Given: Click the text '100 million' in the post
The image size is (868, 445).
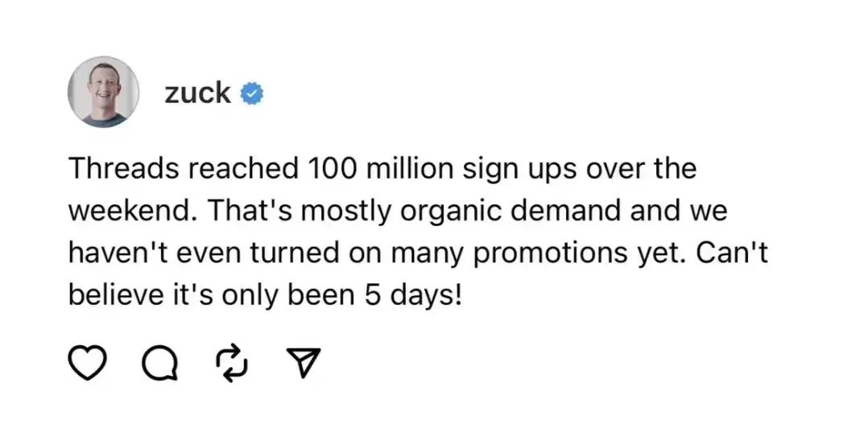Looking at the screenshot, I should click(376, 170).
